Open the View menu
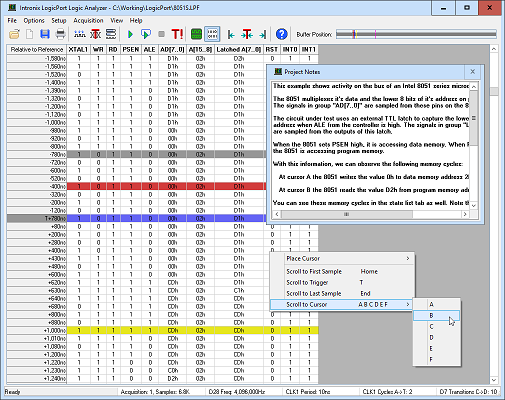The height and width of the screenshot is (400, 505). click(117, 20)
